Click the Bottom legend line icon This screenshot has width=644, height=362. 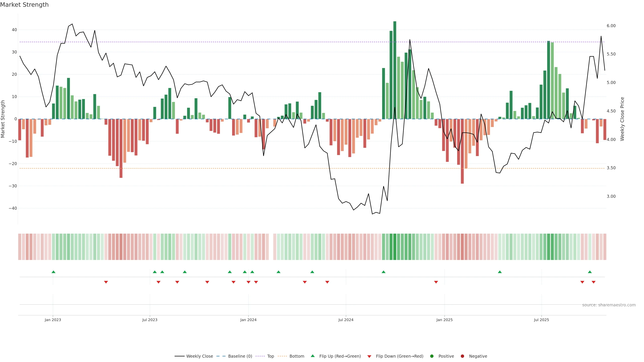[282, 356]
